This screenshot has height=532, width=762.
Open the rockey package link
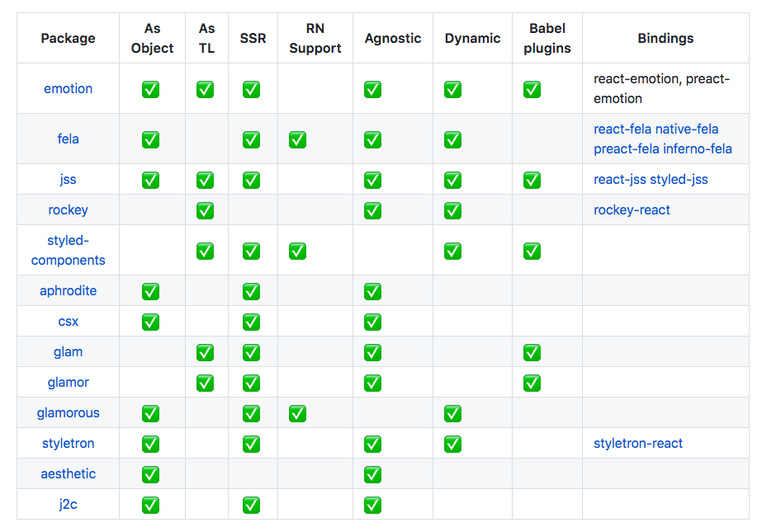point(68,210)
